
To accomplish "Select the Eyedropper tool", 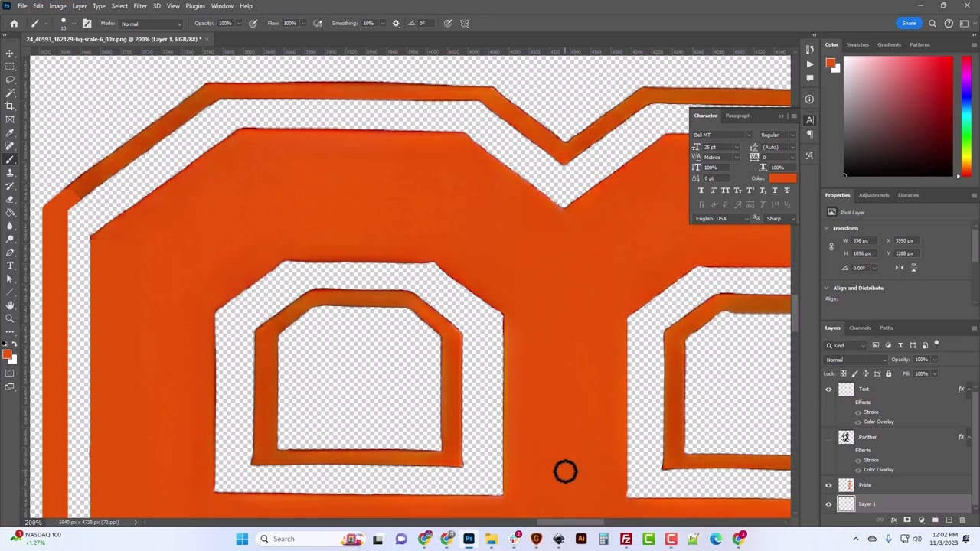I will [10, 132].
